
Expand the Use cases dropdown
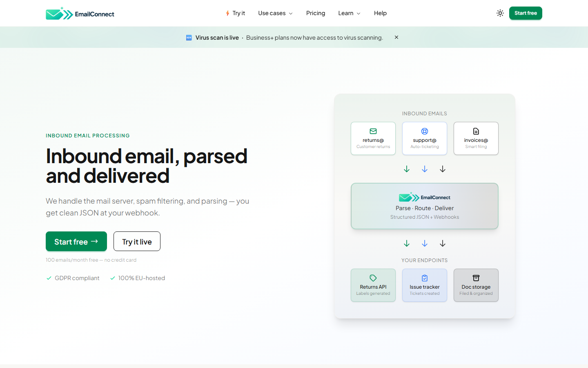coord(275,13)
